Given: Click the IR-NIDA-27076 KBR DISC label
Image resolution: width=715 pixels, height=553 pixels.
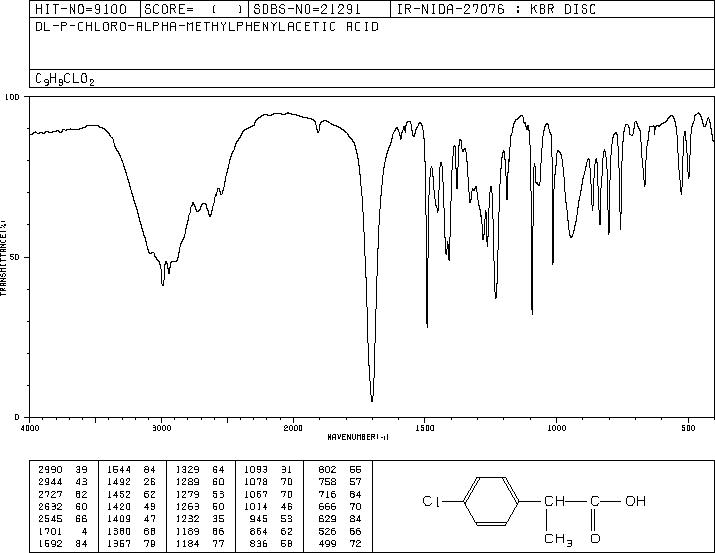Looking at the screenshot, I should tap(497, 9).
